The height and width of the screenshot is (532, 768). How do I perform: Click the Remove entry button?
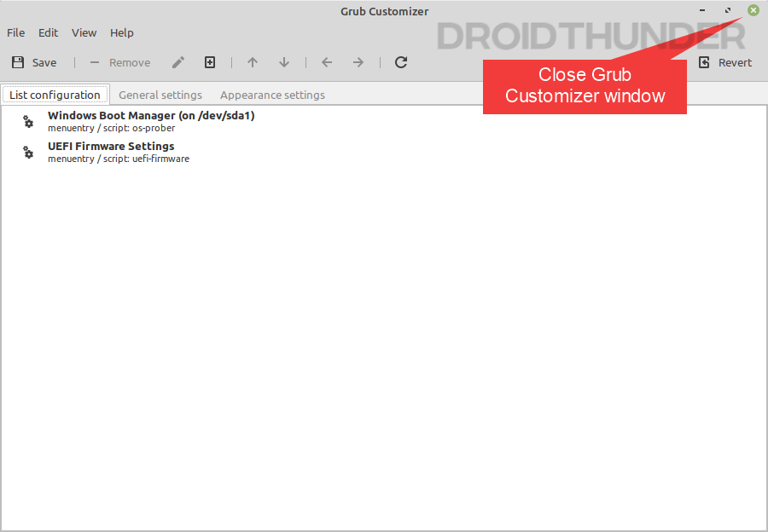pyautogui.click(x=120, y=62)
